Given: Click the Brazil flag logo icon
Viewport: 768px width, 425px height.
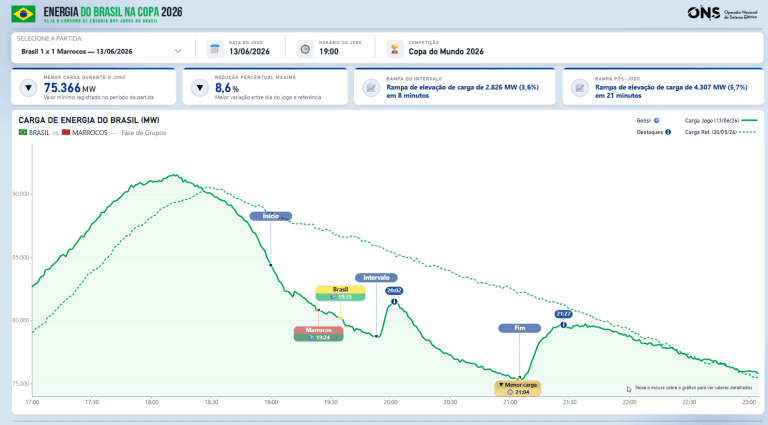Looking at the screenshot, I should tap(23, 14).
